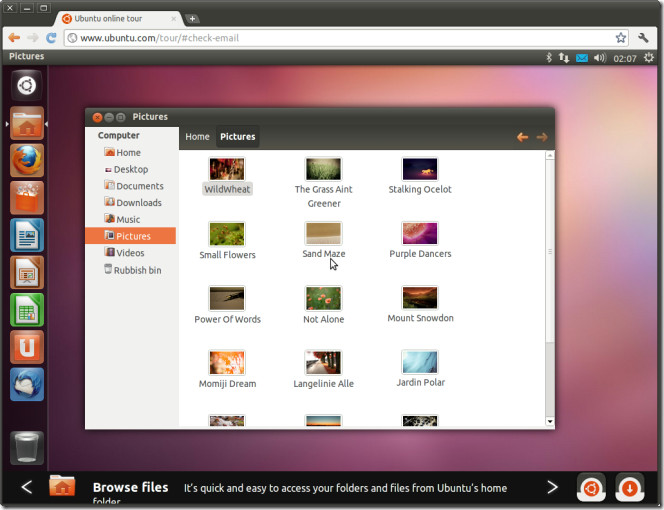Select Pictures in the sidebar
Image resolution: width=664 pixels, height=510 pixels.
[x=130, y=236]
